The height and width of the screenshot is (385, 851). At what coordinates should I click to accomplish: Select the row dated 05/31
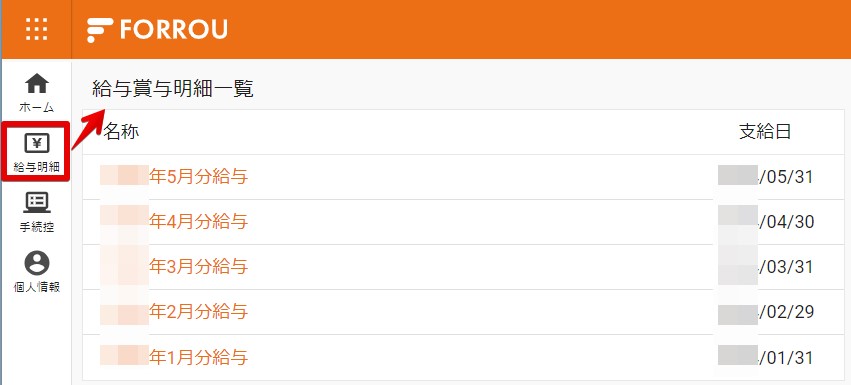coord(464,177)
